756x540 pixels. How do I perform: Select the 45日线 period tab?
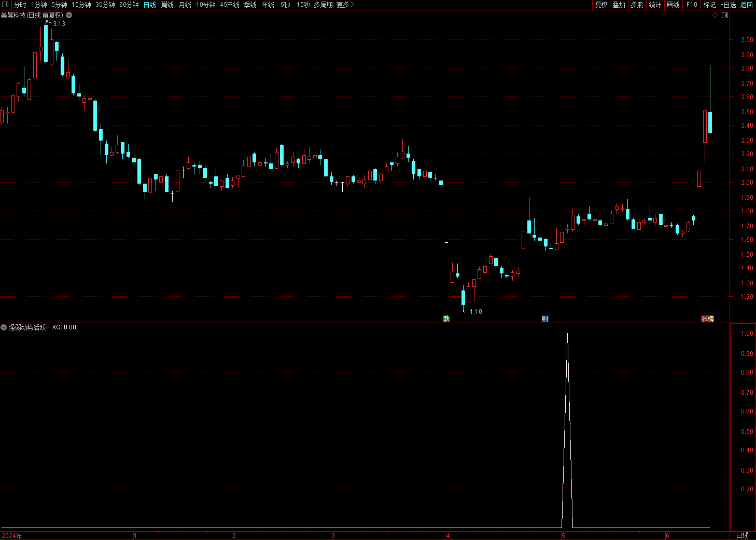tap(230, 5)
